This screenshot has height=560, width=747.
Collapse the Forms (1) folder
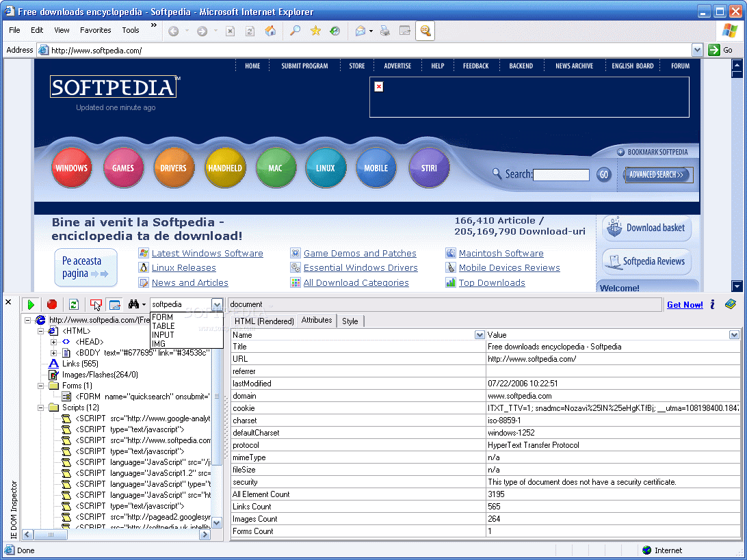point(41,386)
